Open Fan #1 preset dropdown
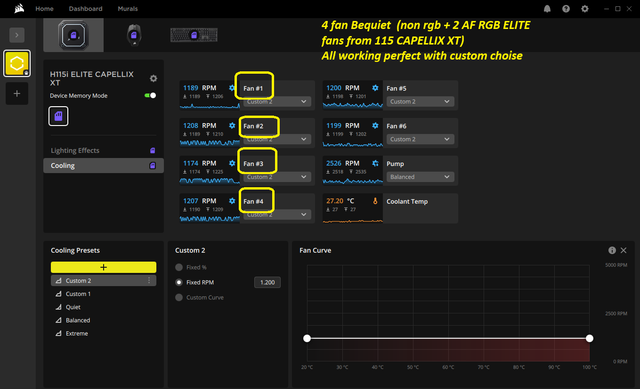This screenshot has width=640, height=389. pyautogui.click(x=277, y=101)
